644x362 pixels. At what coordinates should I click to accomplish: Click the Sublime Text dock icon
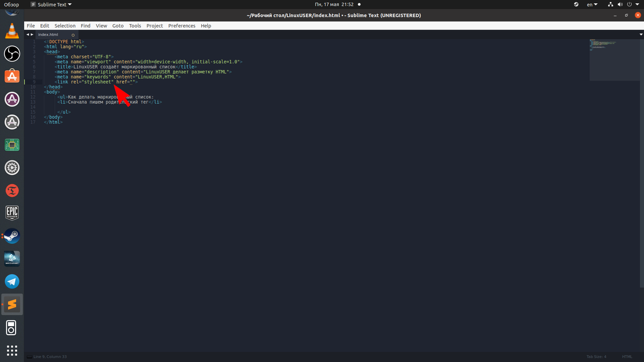[12, 305]
